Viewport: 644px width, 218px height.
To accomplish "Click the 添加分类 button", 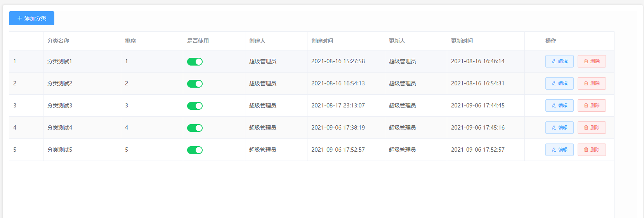I will tap(31, 18).
